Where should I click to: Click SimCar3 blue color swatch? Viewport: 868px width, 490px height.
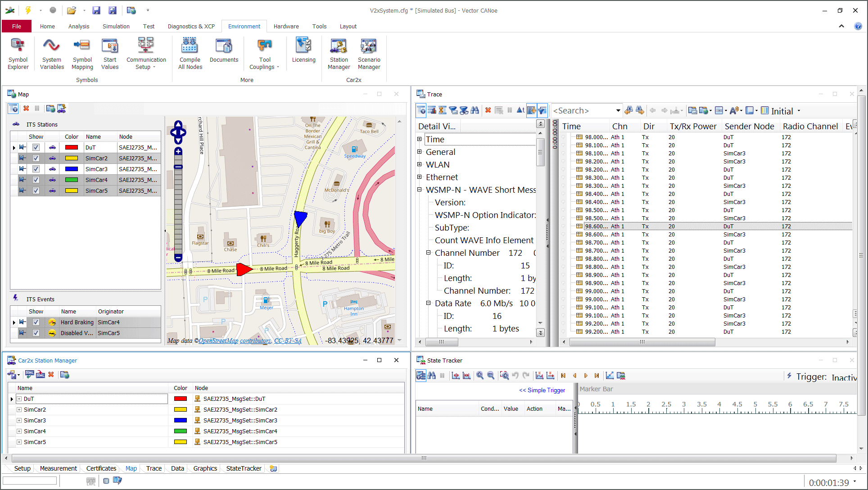click(x=72, y=169)
